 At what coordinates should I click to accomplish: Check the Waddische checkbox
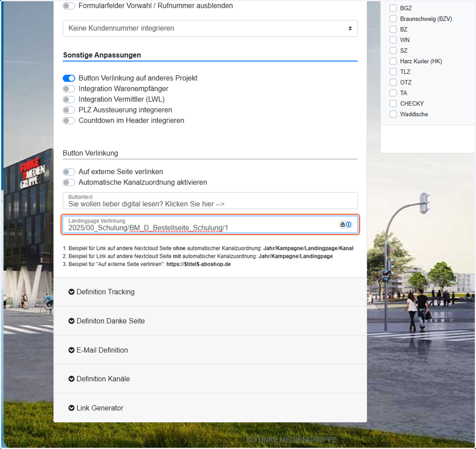pyautogui.click(x=393, y=114)
